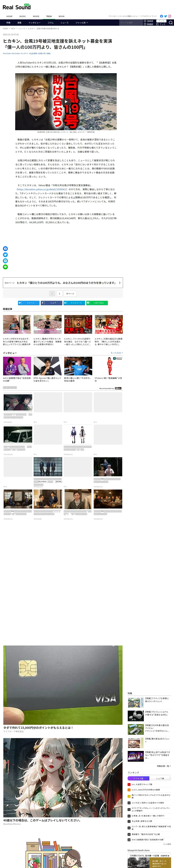Open the 吉田拓郎の功績 interview thumbnail
174x868 pixels.
pyautogui.click(x=17, y=366)
